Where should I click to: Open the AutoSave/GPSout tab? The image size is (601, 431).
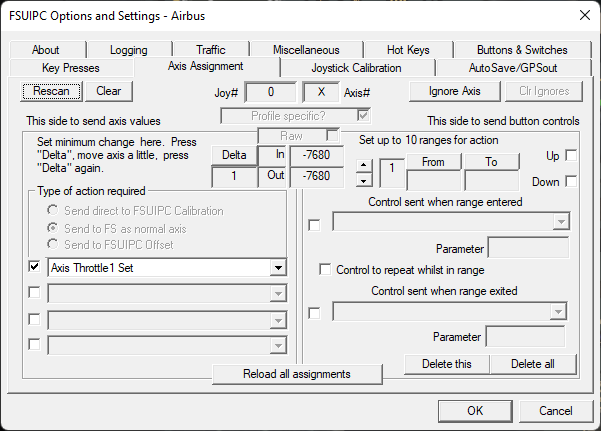coord(513,68)
